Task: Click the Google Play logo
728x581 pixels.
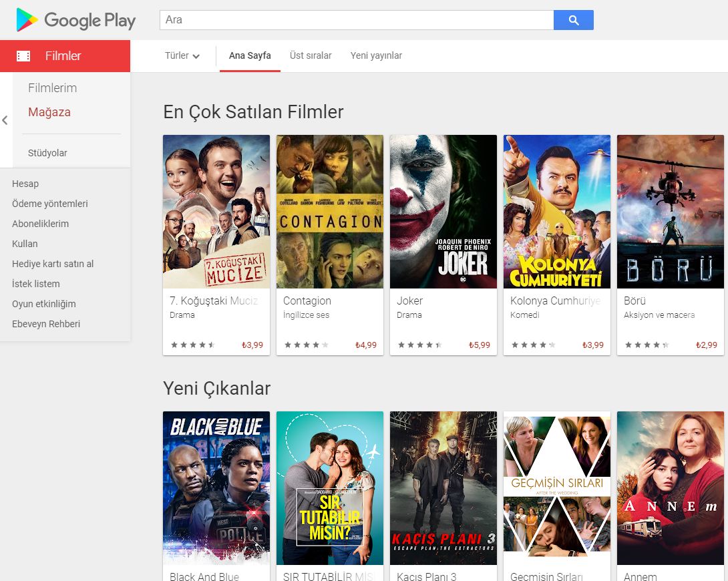Action: click(x=75, y=20)
